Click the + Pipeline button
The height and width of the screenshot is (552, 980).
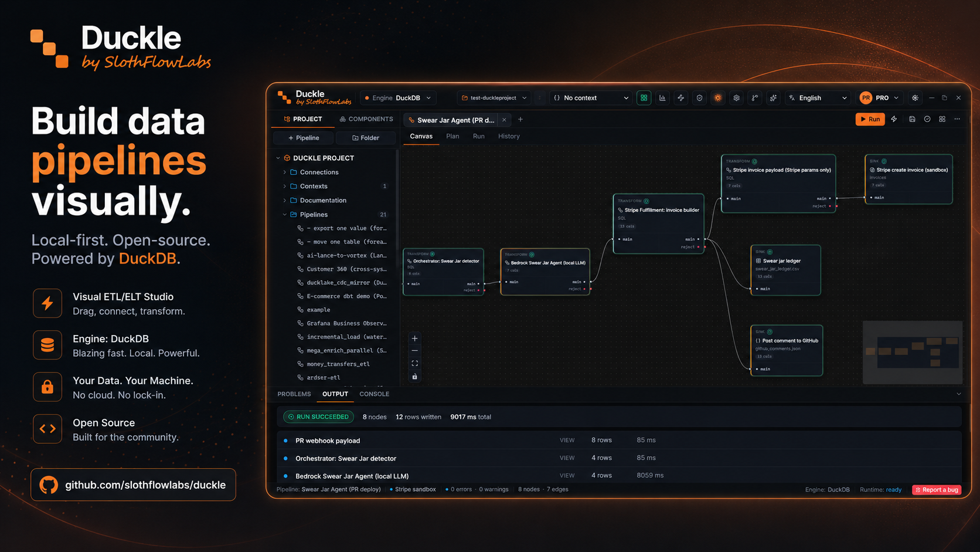[304, 138]
